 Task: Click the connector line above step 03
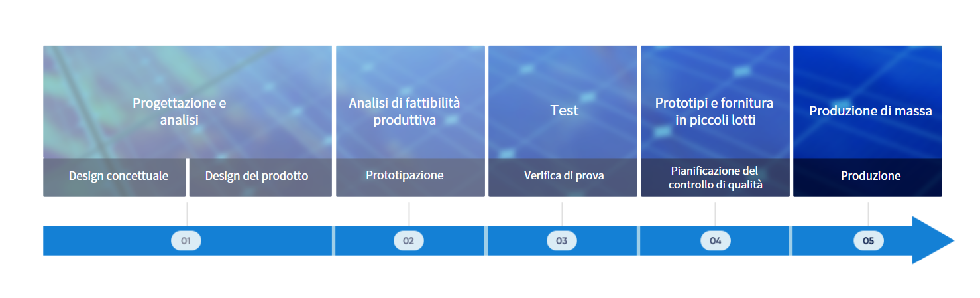[x=562, y=214]
